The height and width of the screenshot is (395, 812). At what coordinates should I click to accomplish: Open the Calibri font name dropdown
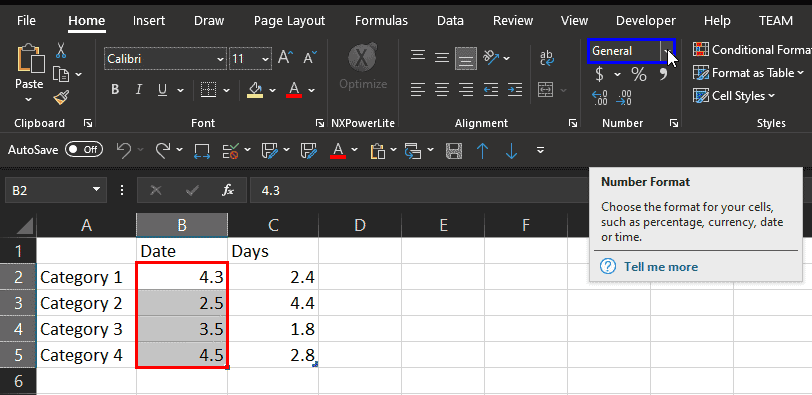(x=221, y=59)
